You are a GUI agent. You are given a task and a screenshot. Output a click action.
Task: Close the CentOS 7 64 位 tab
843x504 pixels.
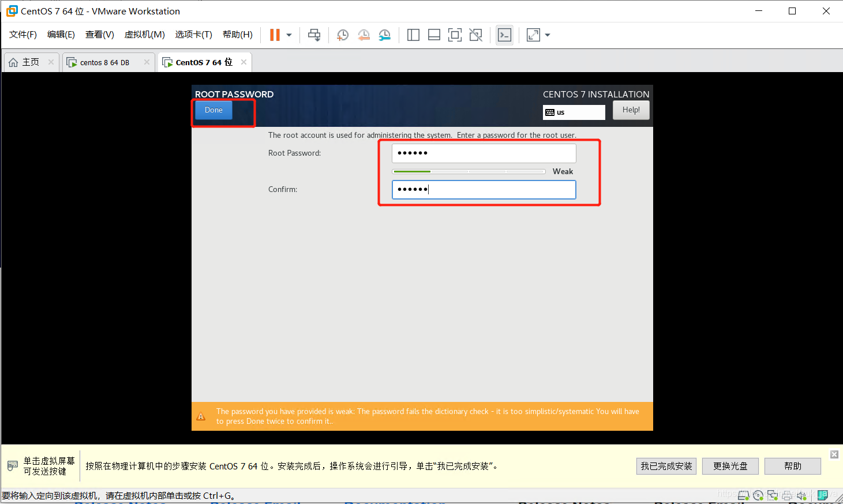click(243, 62)
